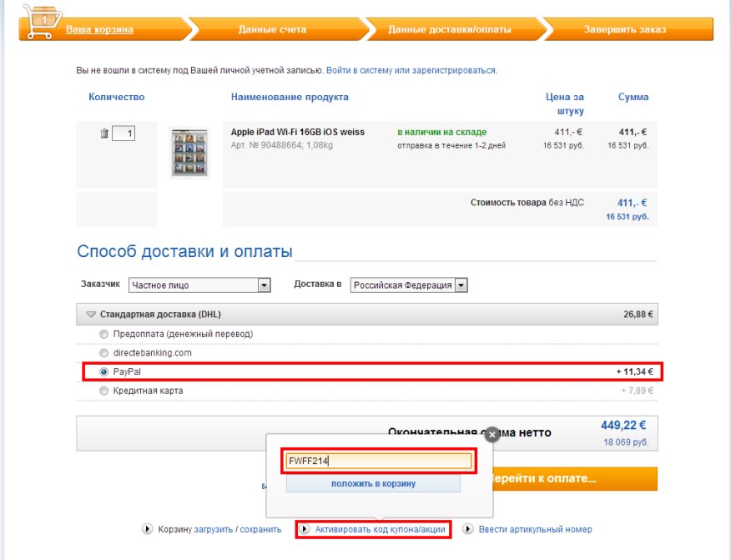Viewport: 731px width, 560px height.
Task: Click arrow icon beside 'Корзину загрузить'
Action: [x=148, y=529]
